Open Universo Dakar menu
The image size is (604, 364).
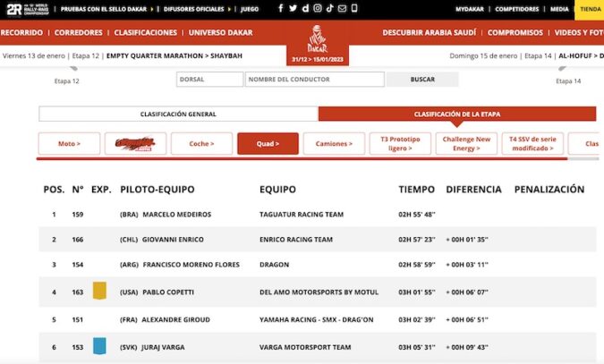[220, 33]
